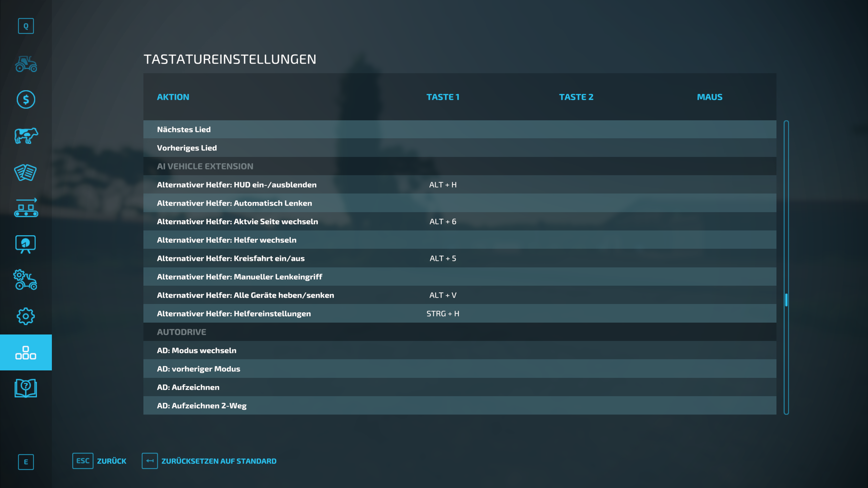Image resolution: width=868 pixels, height=488 pixels.
Task: Click Zurücksetzen auf Standard button
Action: [x=209, y=461]
